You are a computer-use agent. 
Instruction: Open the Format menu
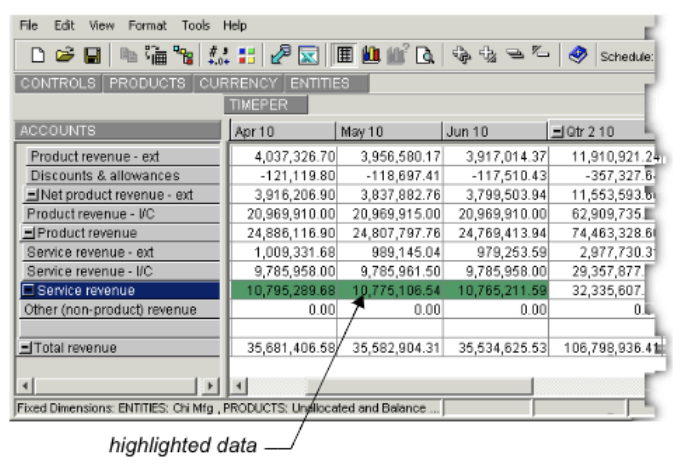tap(147, 24)
